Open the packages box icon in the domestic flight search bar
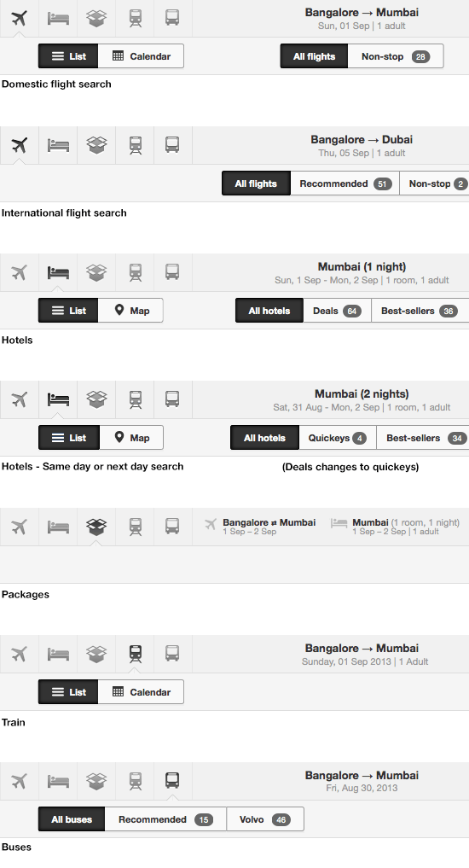The width and height of the screenshot is (469, 868). [x=97, y=18]
